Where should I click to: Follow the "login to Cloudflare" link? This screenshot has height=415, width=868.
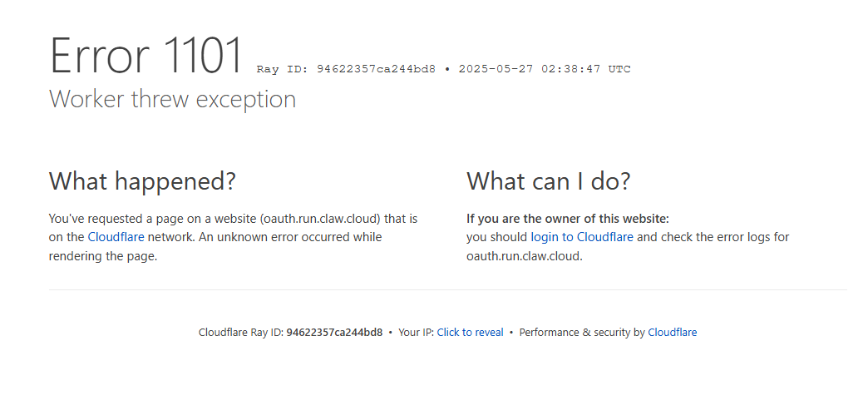point(582,237)
